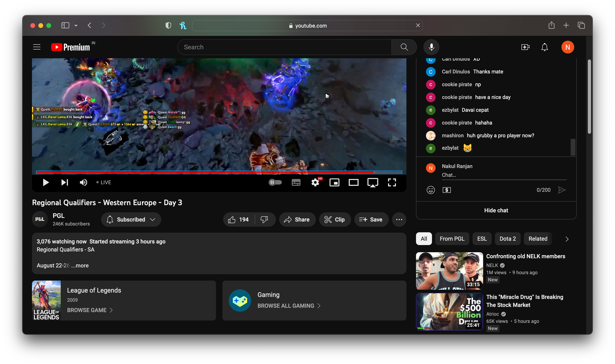
Task: Open the YouTube hamburger guide menu
Action: pyautogui.click(x=37, y=47)
